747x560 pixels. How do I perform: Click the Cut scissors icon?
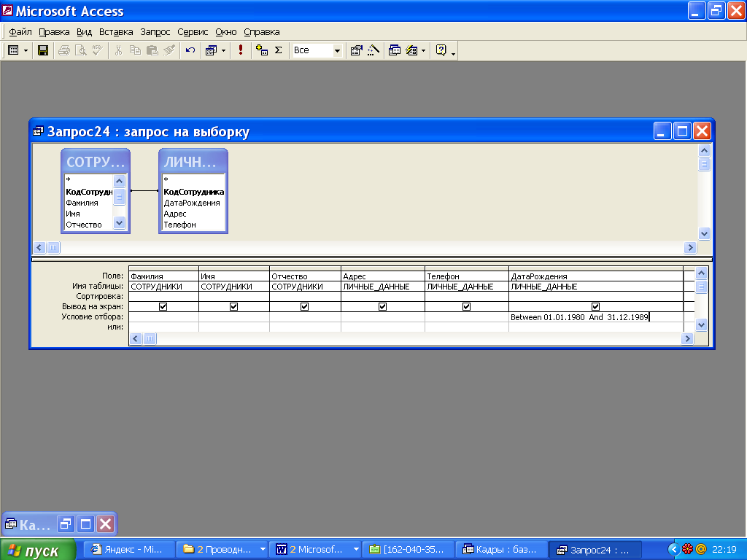coord(119,50)
